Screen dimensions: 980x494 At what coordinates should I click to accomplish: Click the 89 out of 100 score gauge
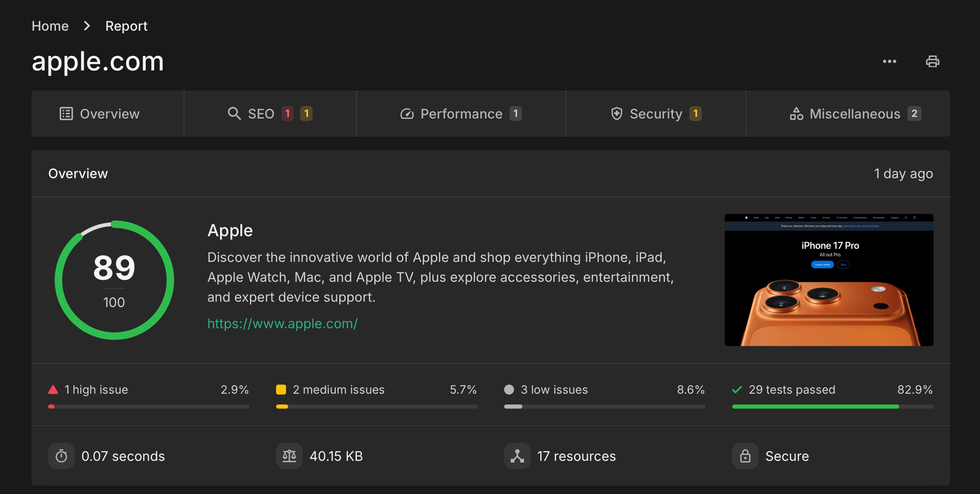click(114, 280)
